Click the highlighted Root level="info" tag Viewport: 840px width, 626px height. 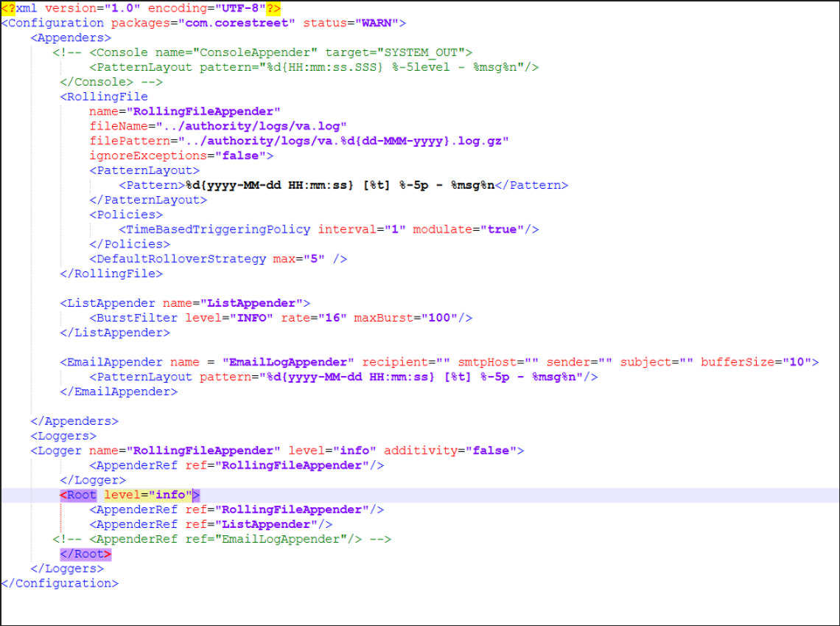point(130,495)
